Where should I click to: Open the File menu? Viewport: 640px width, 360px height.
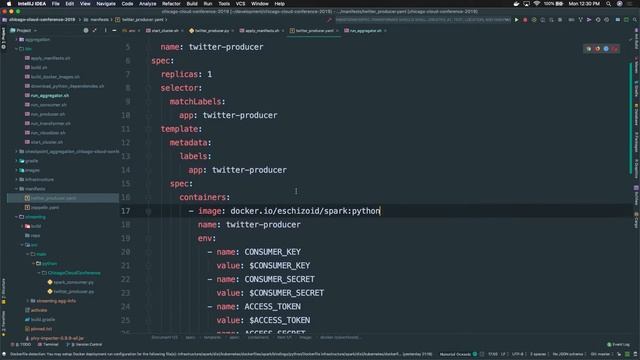(x=56, y=4)
